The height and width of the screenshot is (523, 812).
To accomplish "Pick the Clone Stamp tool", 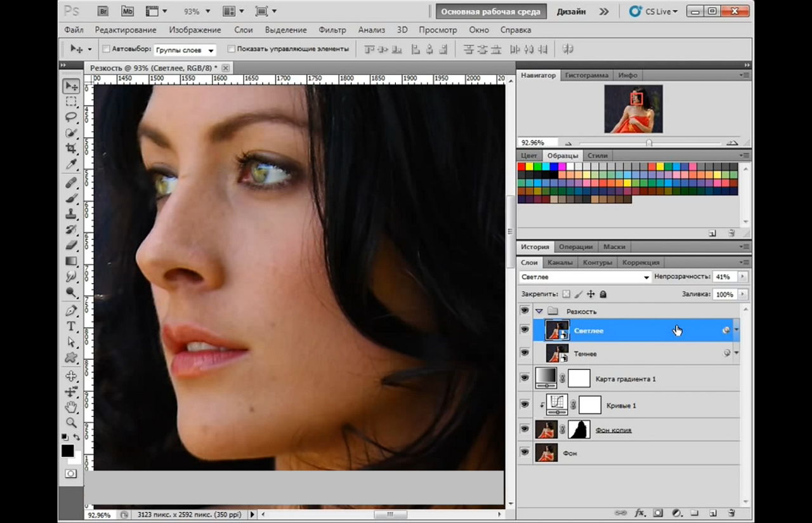I will tap(71, 214).
